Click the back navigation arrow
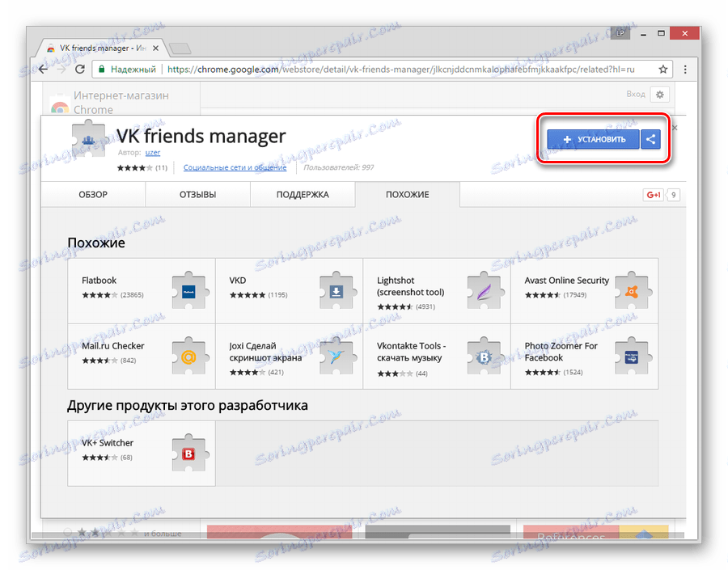This screenshot has height=570, width=728. click(41, 70)
